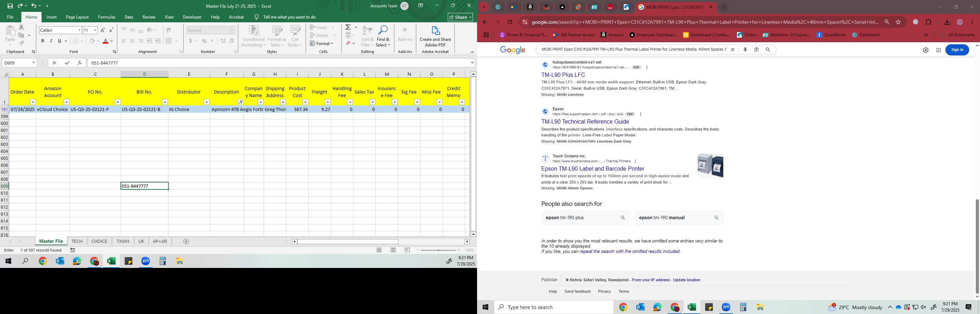Click the formula bar Enter checkmark icon
The image size is (980, 314).
tap(67, 63)
